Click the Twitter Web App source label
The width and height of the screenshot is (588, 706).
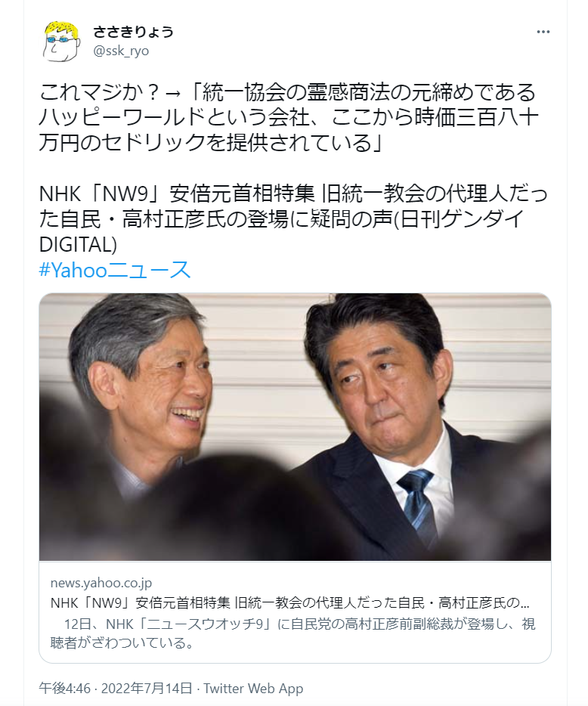click(253, 688)
